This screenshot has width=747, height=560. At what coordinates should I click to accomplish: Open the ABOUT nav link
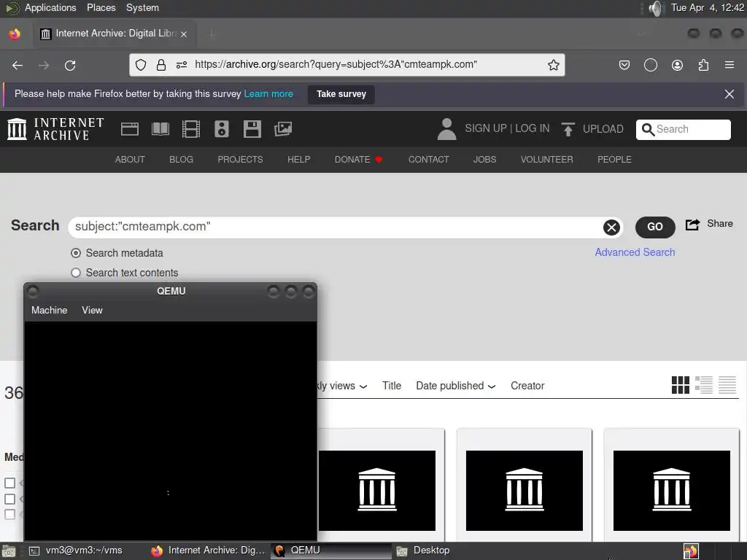130,160
